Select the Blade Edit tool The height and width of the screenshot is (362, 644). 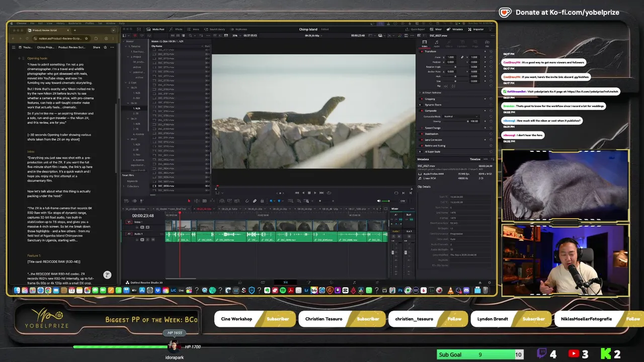[x=205, y=201]
